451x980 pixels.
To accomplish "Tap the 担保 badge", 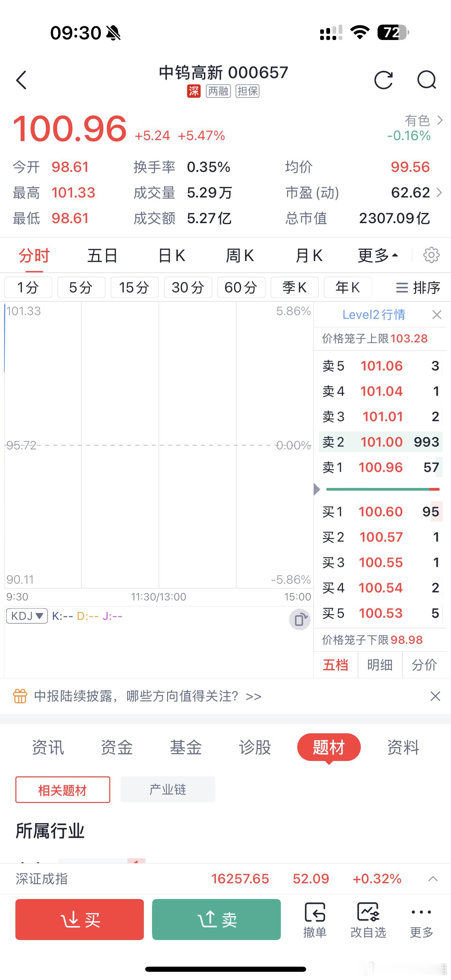I will pos(248,91).
